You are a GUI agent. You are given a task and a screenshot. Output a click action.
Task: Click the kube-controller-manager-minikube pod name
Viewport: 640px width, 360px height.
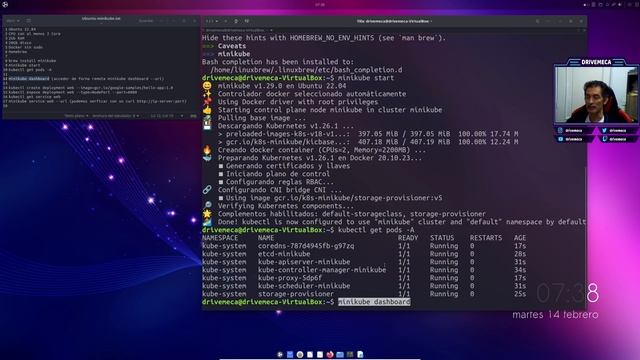(x=322, y=270)
